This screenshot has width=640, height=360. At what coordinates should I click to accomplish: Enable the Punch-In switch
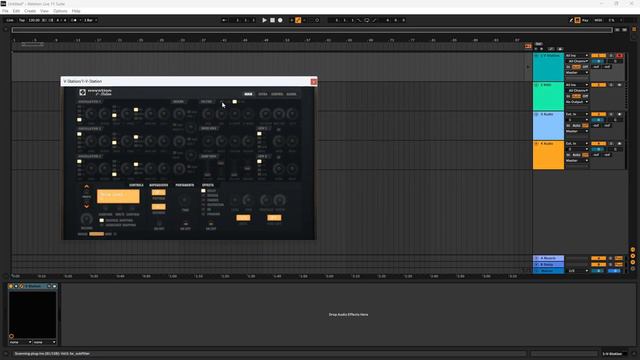(x=359, y=20)
